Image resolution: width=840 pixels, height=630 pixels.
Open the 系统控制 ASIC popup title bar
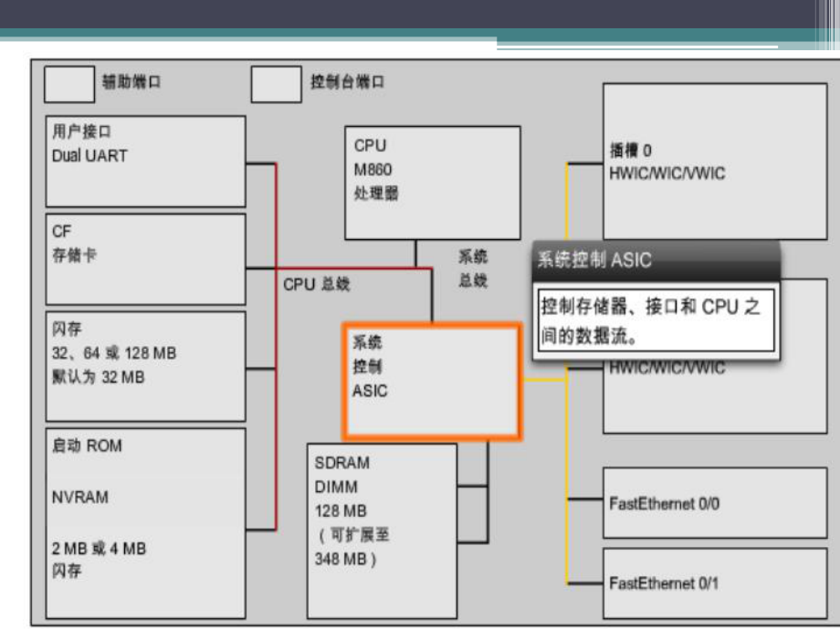click(x=653, y=258)
